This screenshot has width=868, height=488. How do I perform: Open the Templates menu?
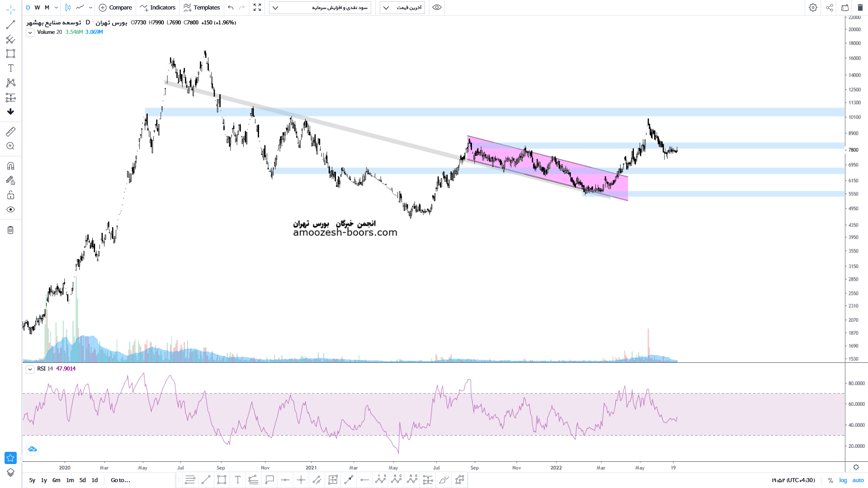pyautogui.click(x=202, y=8)
